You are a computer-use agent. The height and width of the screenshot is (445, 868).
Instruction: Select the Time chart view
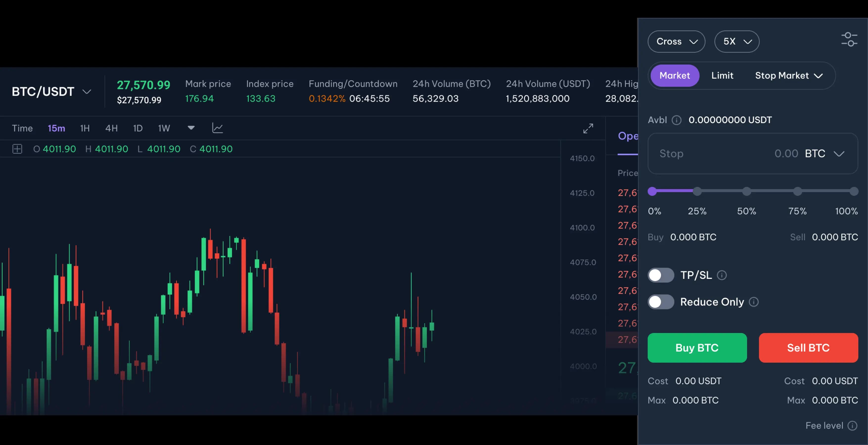[22, 128]
